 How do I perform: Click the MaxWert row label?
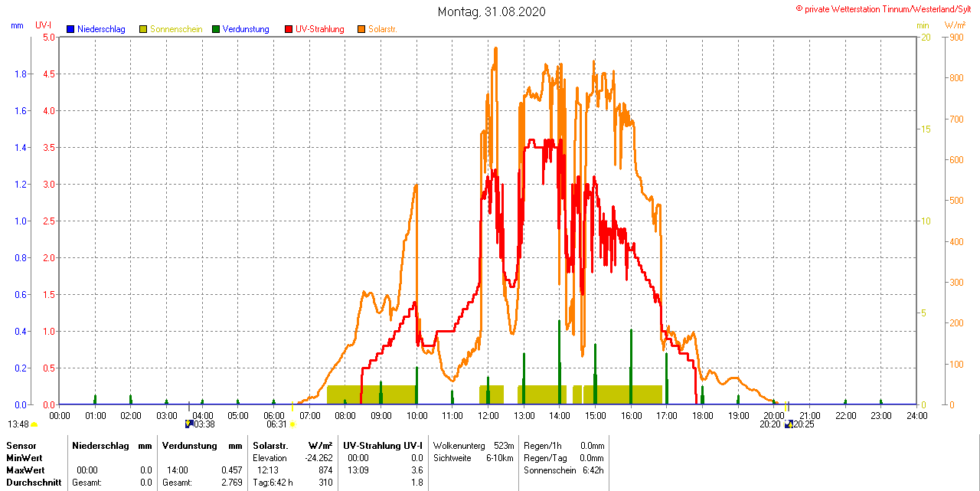(x=27, y=470)
